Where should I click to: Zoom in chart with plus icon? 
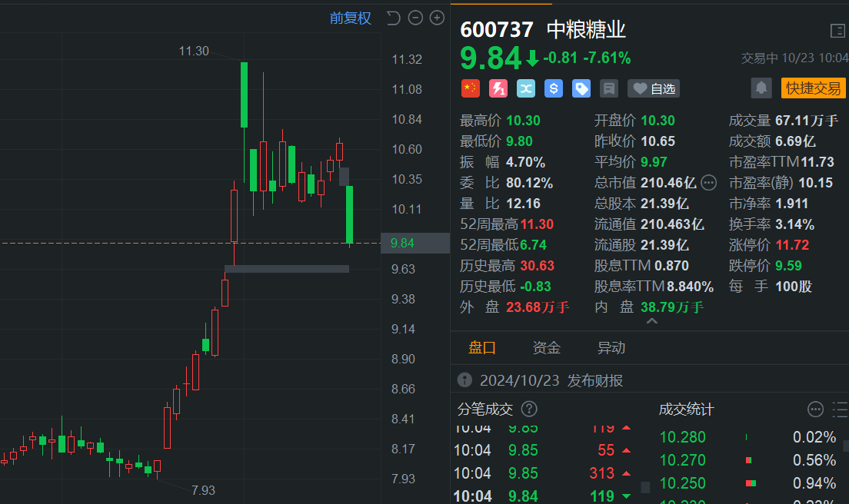[437, 18]
